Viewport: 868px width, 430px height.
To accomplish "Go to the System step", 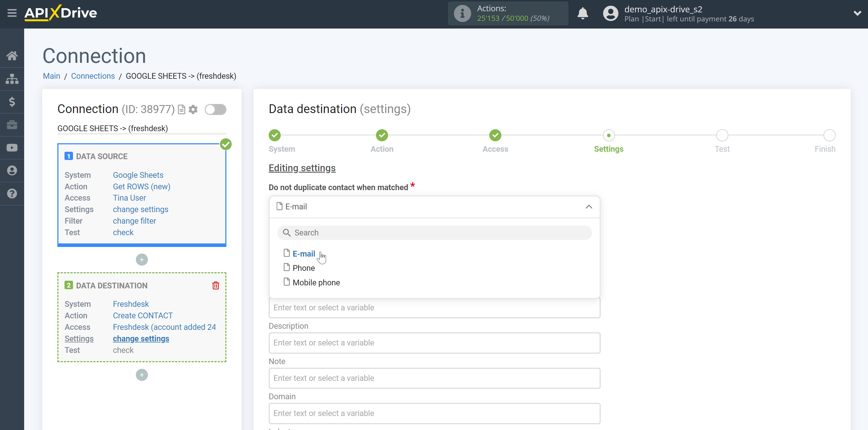I will [275, 136].
